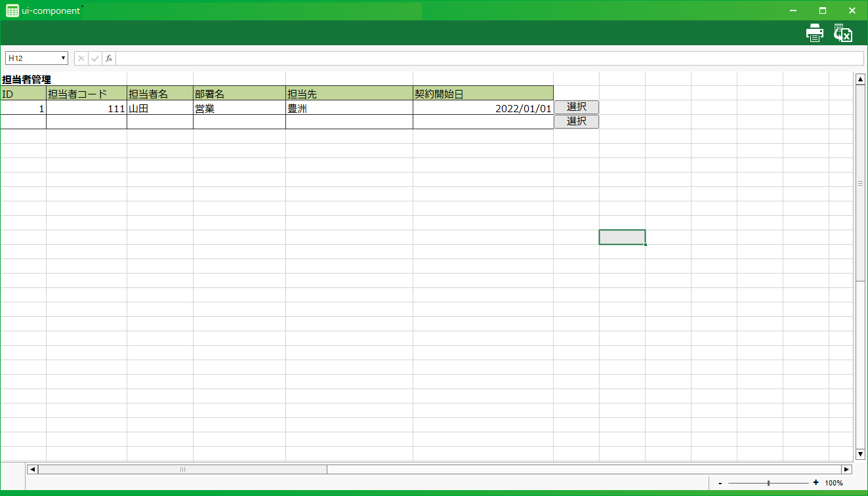Click the Excel export icon

click(842, 33)
